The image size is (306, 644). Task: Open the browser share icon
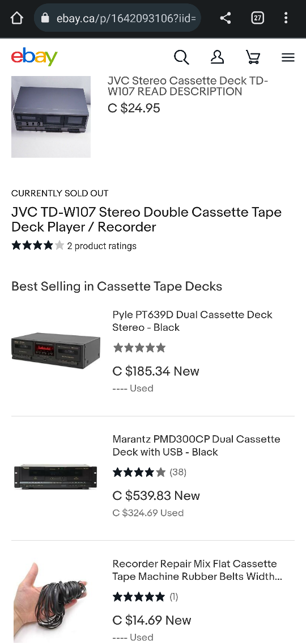[x=225, y=18]
